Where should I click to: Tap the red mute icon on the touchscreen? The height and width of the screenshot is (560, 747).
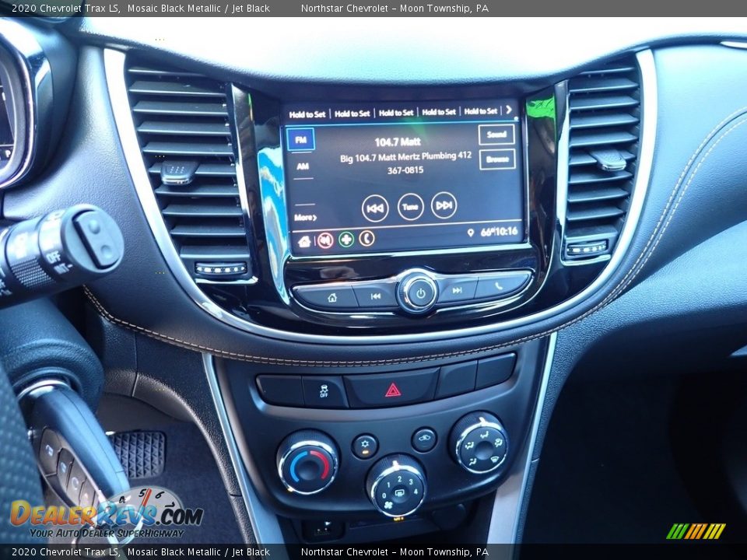point(325,240)
